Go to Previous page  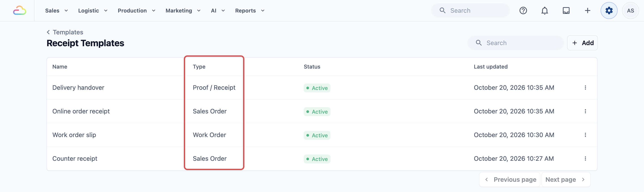pos(510,179)
